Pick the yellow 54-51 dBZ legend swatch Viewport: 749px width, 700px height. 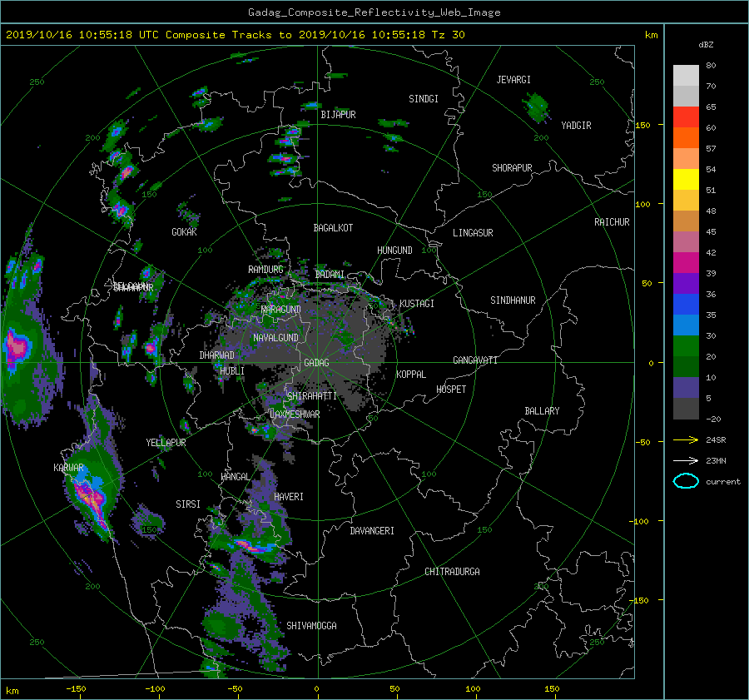pyautogui.click(x=686, y=179)
